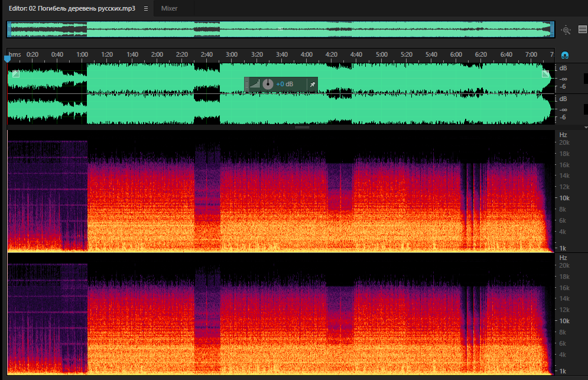Switch to the Mixer tab
The height and width of the screenshot is (380, 588).
(x=169, y=8)
